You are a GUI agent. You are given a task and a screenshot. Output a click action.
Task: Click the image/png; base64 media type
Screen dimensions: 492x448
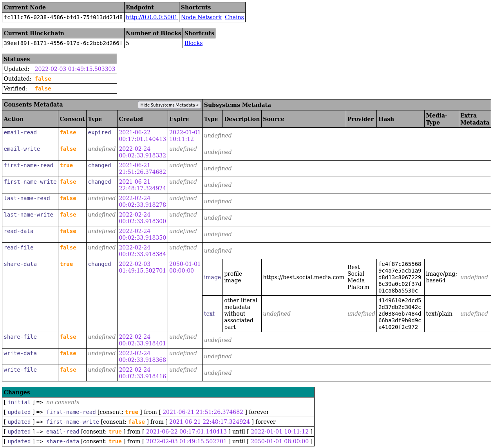tap(441, 277)
